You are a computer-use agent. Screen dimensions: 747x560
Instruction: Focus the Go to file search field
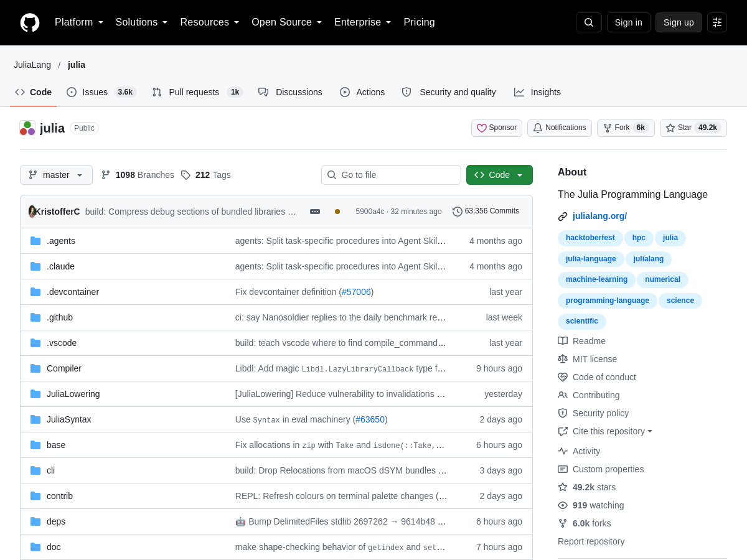391,175
